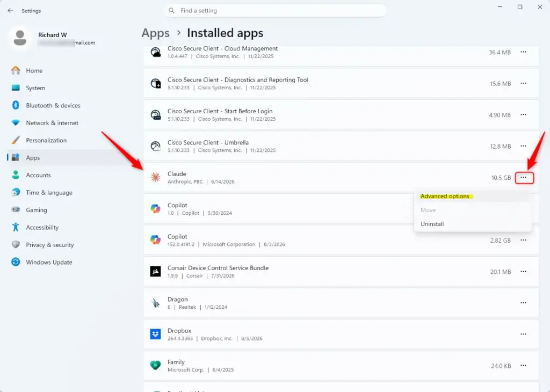Click the Corsair Device Control icon

[155, 271]
